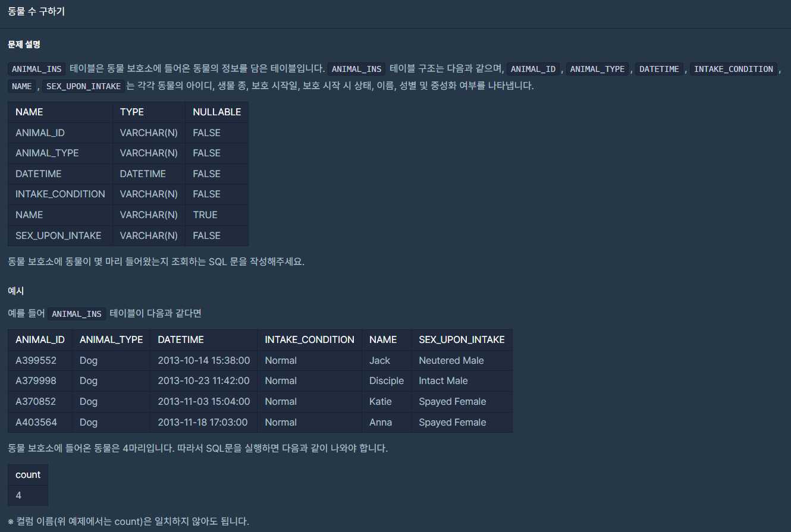Select the A403564 cell in example table
The width and height of the screenshot is (791, 532).
[36, 422]
